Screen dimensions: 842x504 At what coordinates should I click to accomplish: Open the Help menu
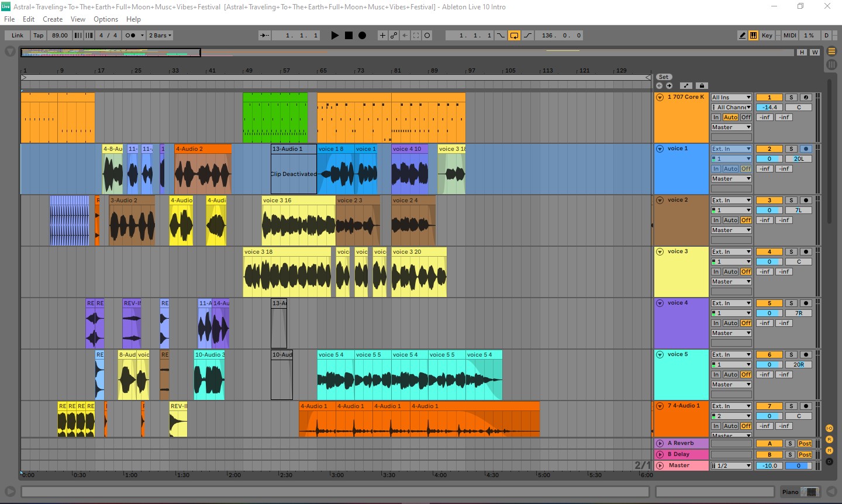point(133,19)
